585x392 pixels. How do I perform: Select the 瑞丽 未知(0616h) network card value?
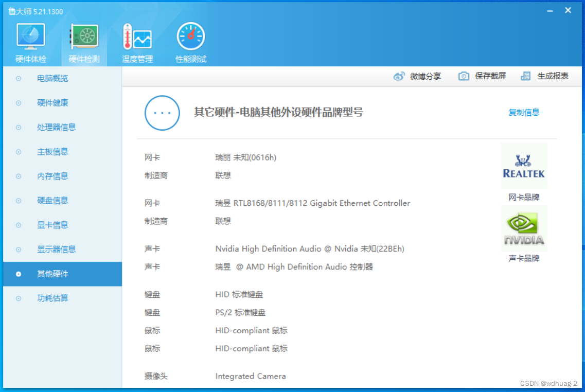[245, 157]
